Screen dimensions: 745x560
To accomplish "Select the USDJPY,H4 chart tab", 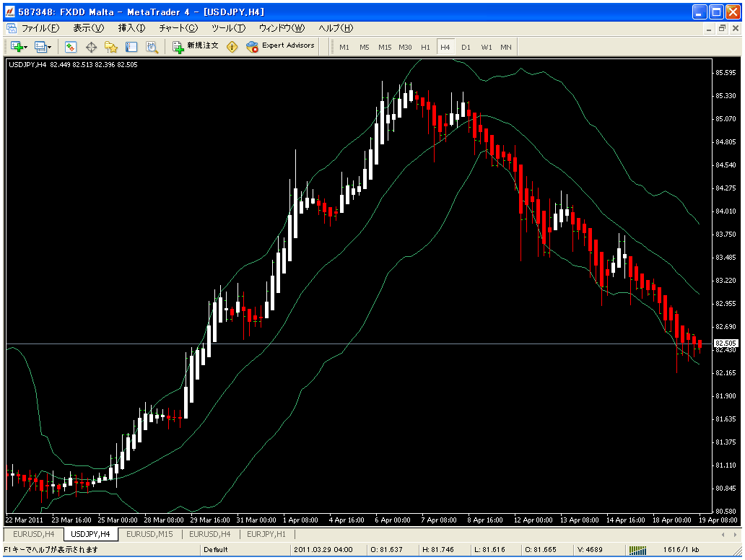I will pos(90,534).
